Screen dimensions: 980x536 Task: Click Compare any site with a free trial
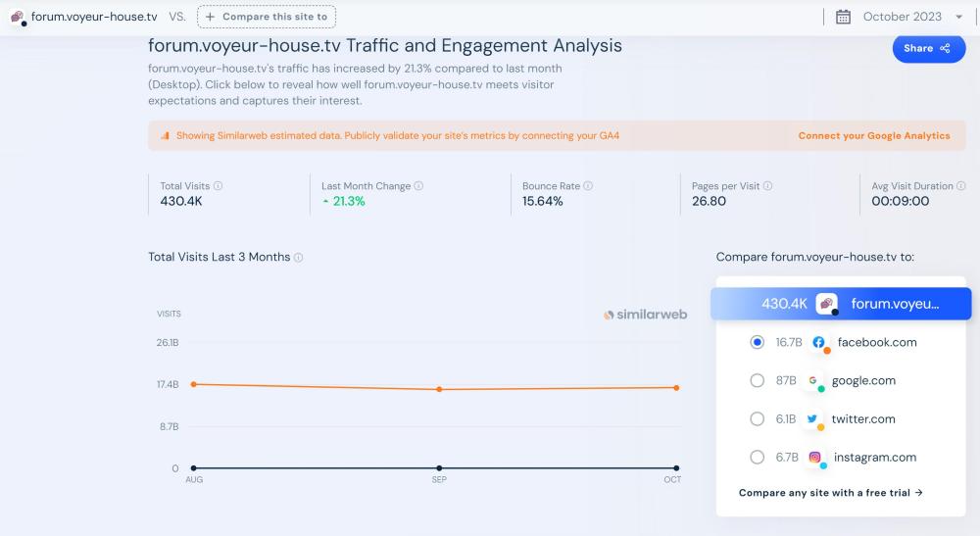click(x=830, y=493)
